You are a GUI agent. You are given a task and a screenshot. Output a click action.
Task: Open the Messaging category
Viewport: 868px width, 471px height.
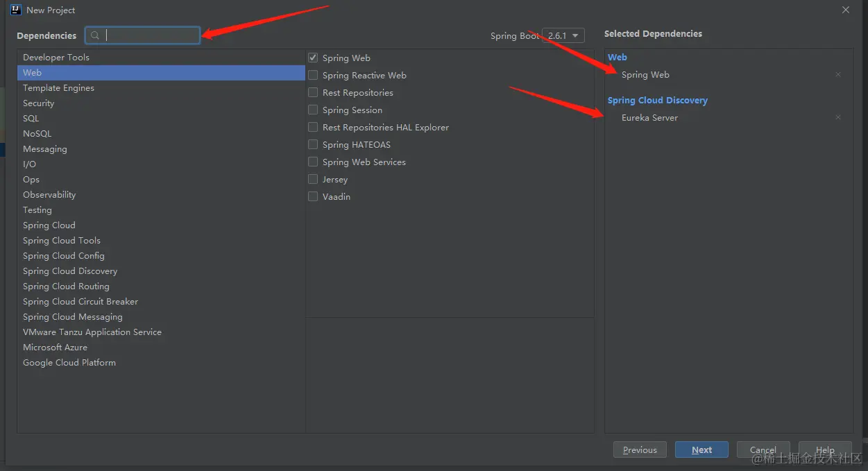161,148
